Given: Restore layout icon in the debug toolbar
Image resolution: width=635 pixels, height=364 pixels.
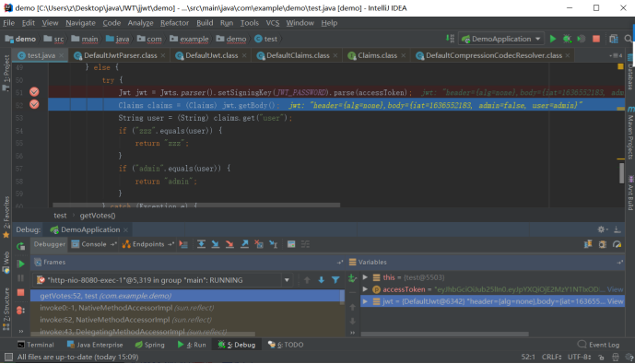Looking at the screenshot, I should pyautogui.click(x=588, y=244).
